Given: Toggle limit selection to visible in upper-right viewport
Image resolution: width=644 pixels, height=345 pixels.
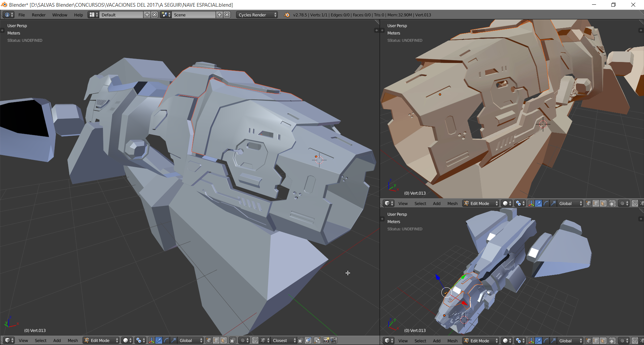Looking at the screenshot, I should pyautogui.click(x=612, y=203).
